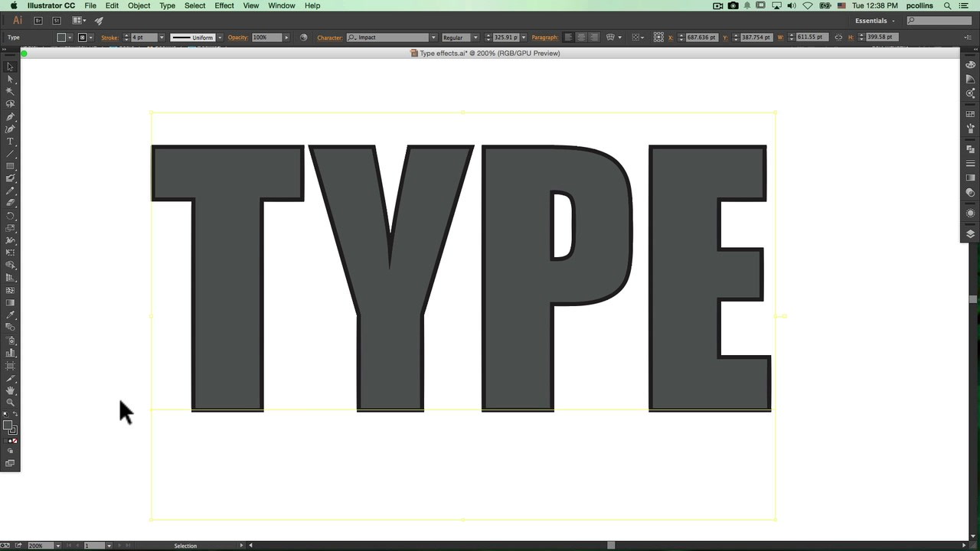980x551 pixels.
Task: Activate the Direct Selection tool
Action: (x=10, y=79)
